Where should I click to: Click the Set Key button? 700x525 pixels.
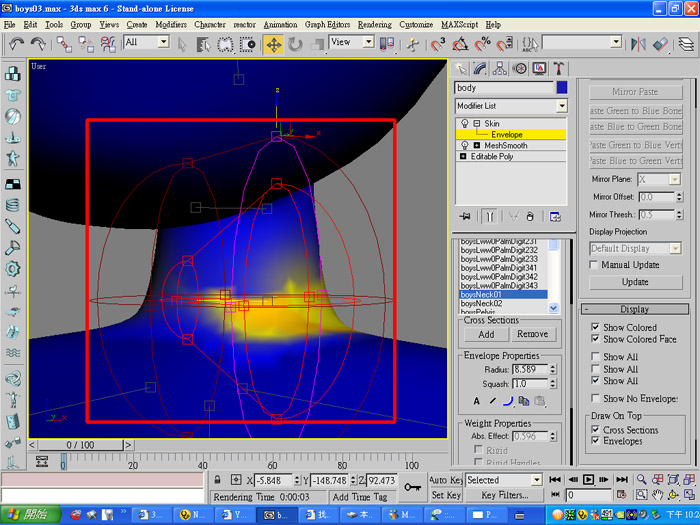coord(446,495)
